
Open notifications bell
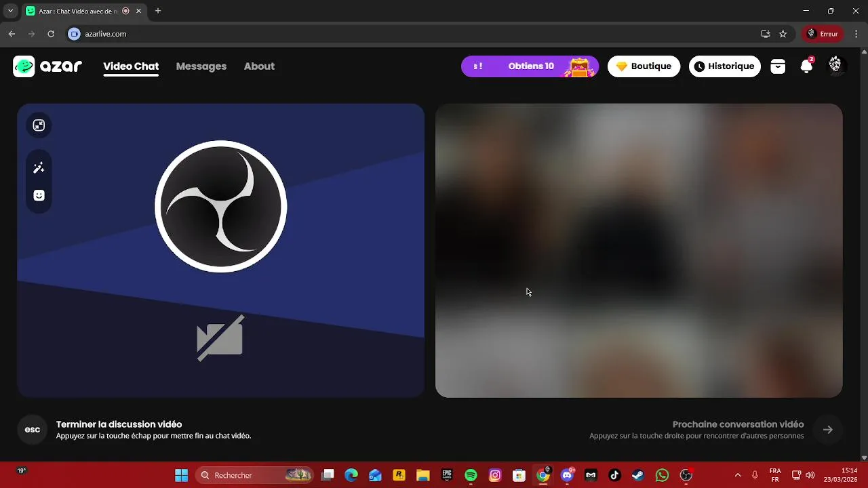pyautogui.click(x=806, y=66)
